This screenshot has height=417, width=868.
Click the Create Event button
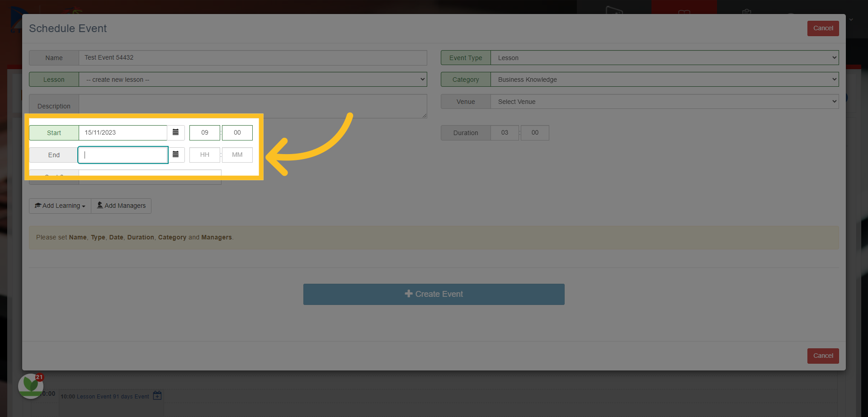click(434, 294)
